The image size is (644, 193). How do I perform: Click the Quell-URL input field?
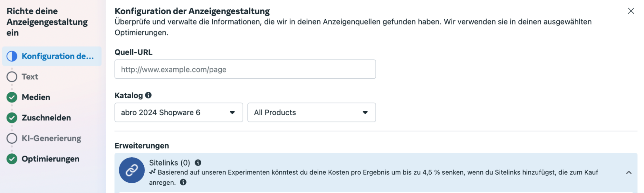pos(245,69)
